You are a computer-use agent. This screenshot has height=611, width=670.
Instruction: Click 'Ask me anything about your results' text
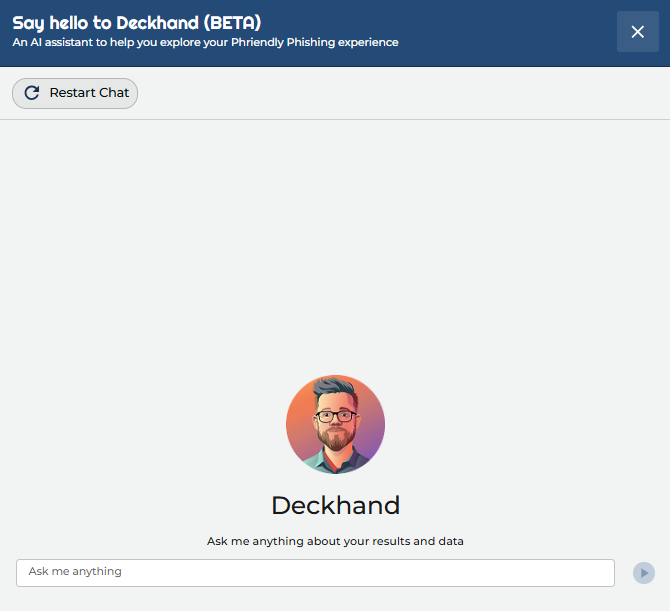[335, 541]
